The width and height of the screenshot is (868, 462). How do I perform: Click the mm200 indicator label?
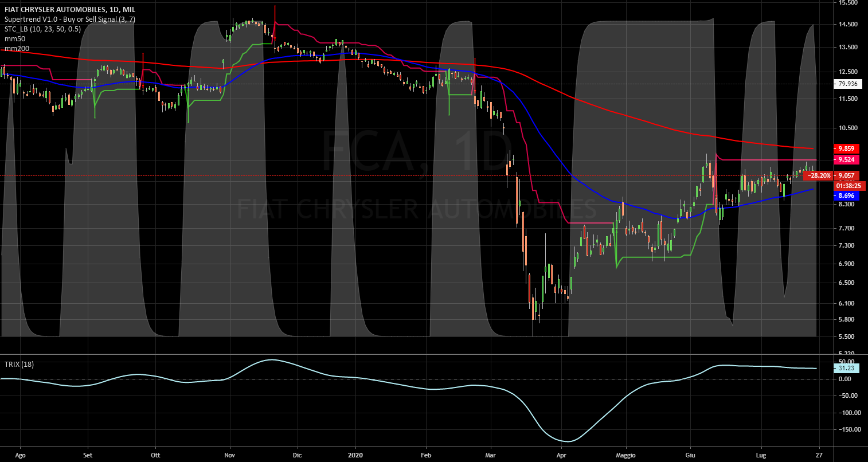(x=17, y=49)
